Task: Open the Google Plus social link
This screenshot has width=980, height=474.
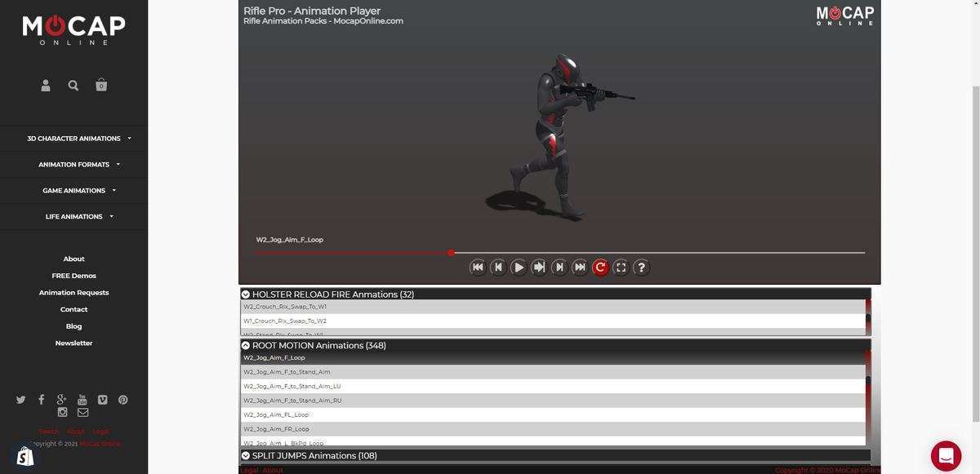Action: click(61, 400)
